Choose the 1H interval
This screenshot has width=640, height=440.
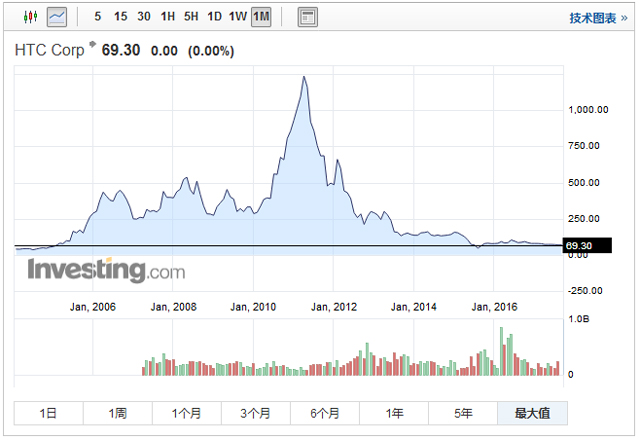168,17
